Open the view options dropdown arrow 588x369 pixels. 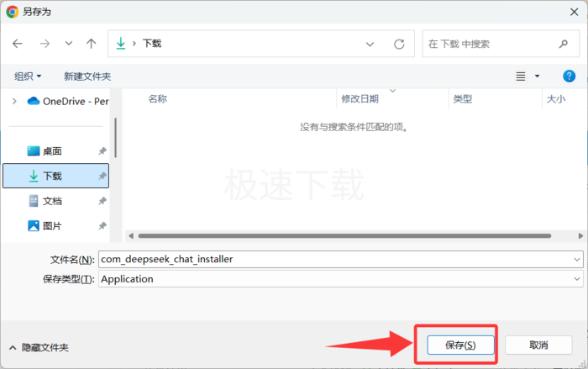[x=537, y=76]
